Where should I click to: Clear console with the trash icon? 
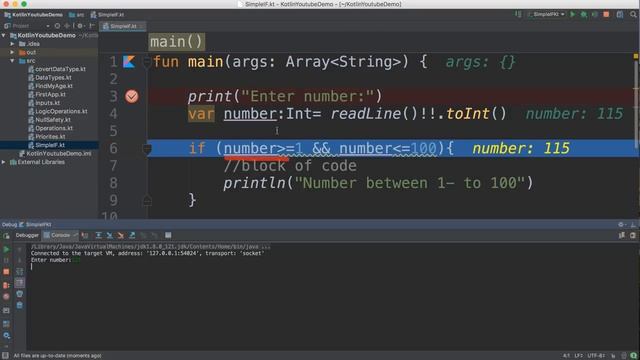click(20, 305)
